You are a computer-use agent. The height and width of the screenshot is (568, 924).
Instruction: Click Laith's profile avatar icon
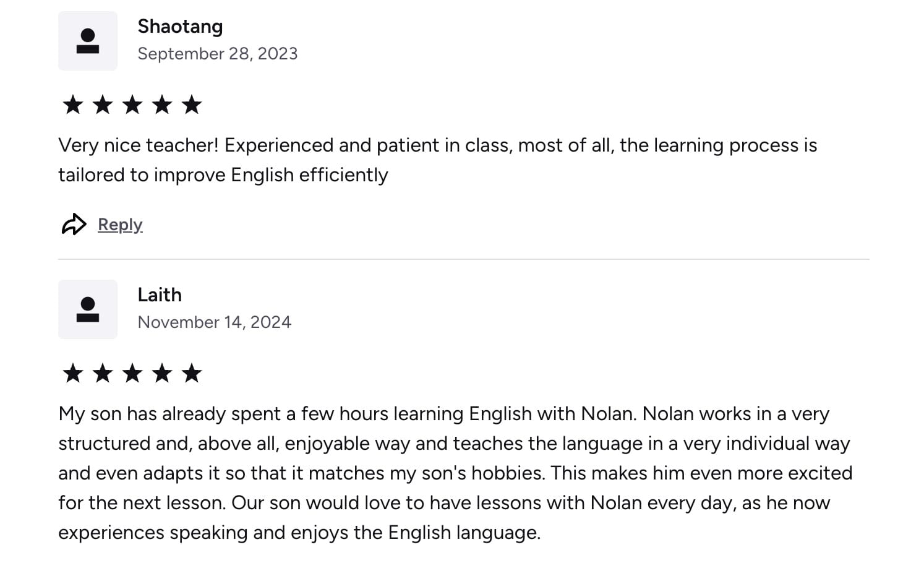coord(88,309)
